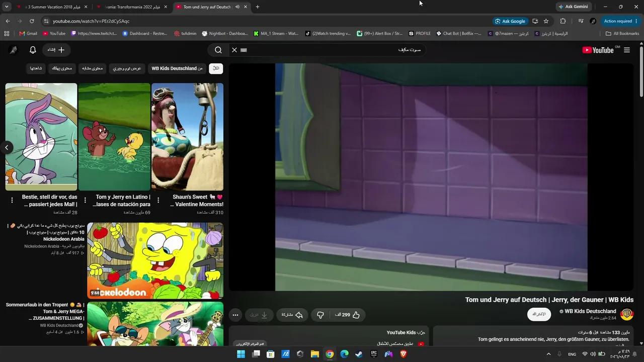This screenshot has height=362, width=644.
Task: Open options for Bestie, stell dir vor short
Action: (12, 200)
